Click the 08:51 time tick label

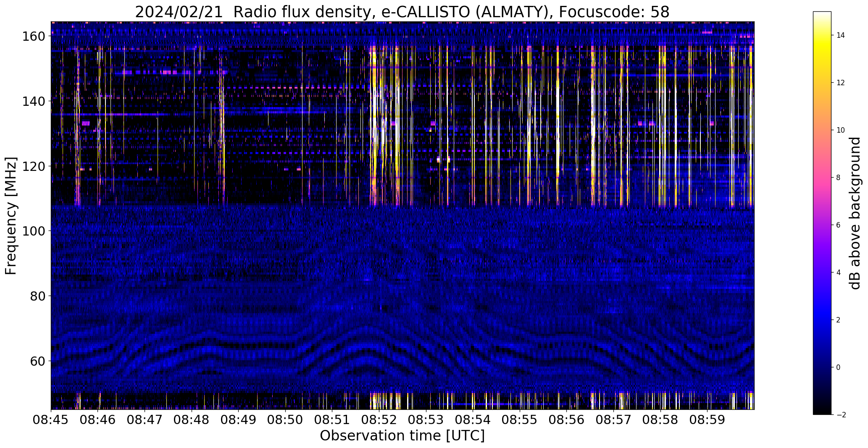click(332, 420)
